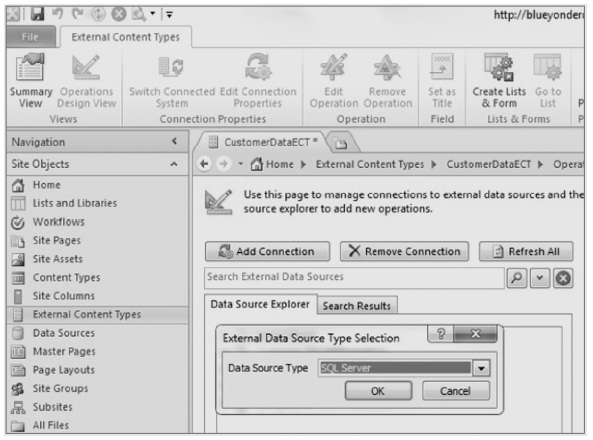Select External Content Types in navigation
The width and height of the screenshot is (593, 440).
click(98, 315)
